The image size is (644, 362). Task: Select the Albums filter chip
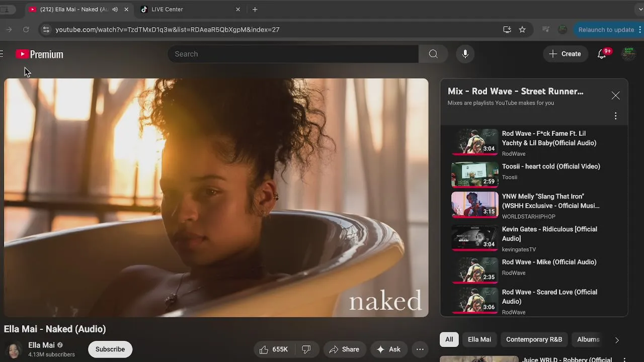588,339
